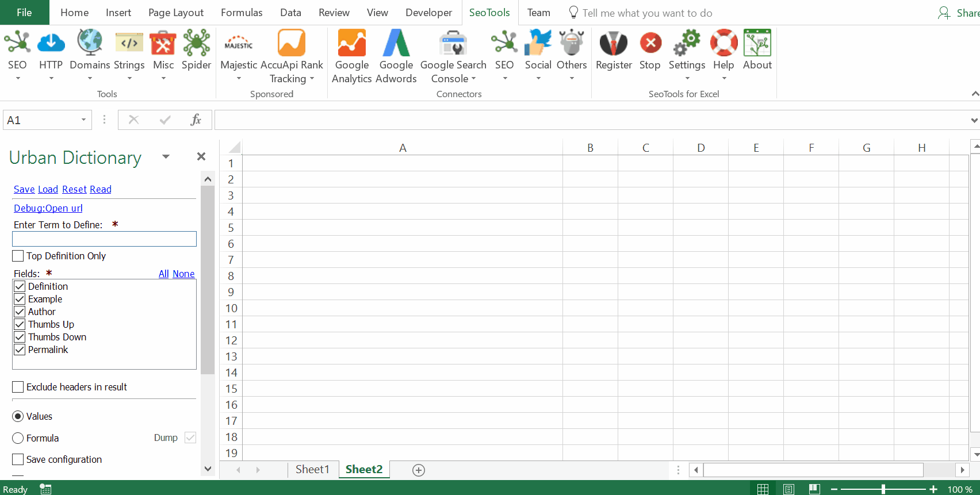Uncheck the Permalink field
This screenshot has height=495, width=980.
pyautogui.click(x=20, y=350)
